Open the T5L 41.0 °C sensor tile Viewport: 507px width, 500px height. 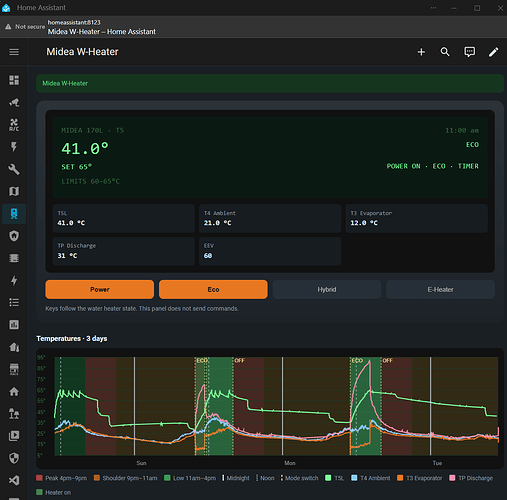click(124, 218)
